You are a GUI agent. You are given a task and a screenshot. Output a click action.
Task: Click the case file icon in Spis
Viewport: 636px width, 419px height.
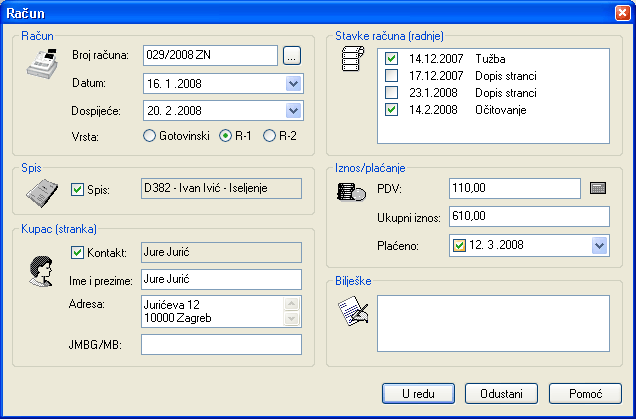pos(41,192)
